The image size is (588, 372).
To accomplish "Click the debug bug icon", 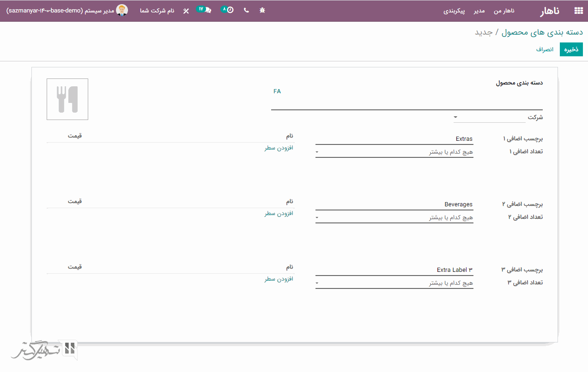I will [262, 10].
